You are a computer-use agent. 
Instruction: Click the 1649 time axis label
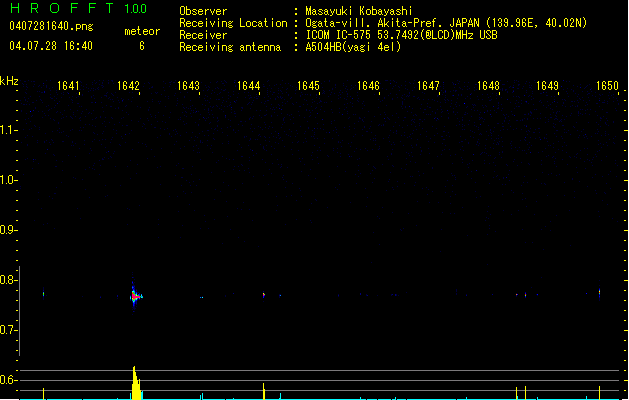click(548, 86)
